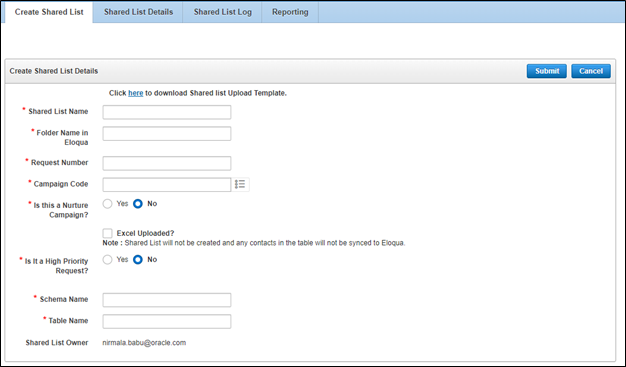Click the owner email nirmala.babu@oracle.com

point(144,343)
